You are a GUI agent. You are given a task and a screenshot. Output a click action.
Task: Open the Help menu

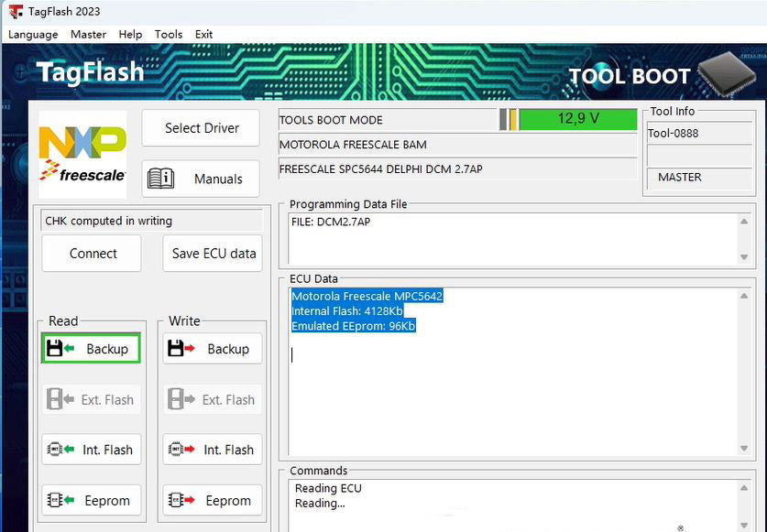tap(130, 34)
